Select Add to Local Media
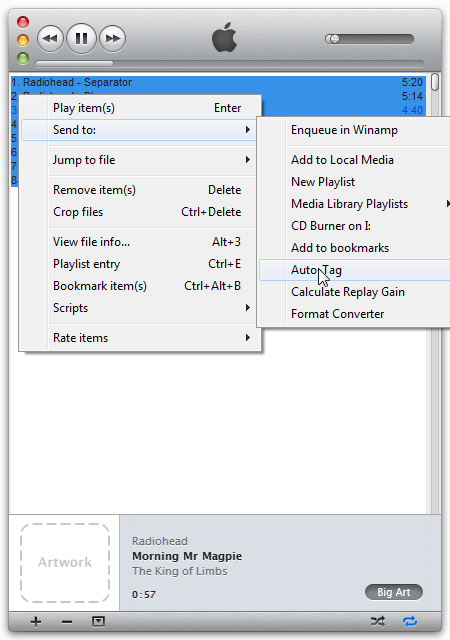The height and width of the screenshot is (640, 450). pyautogui.click(x=354, y=160)
